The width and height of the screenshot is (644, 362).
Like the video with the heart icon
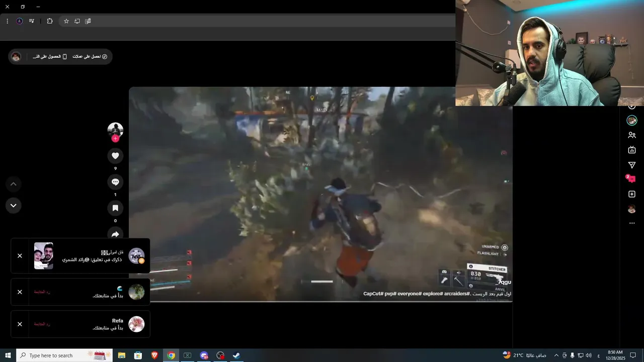[x=115, y=156]
